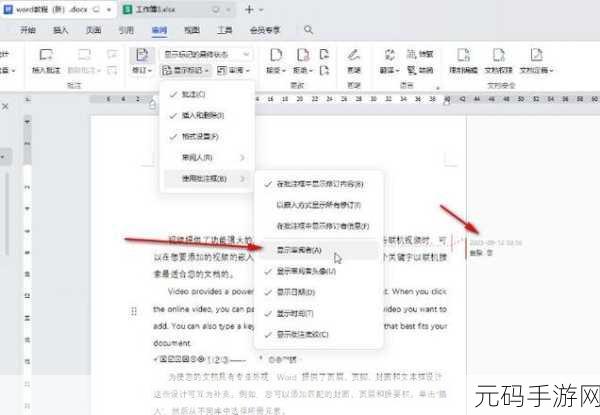Viewport: 600px width, 415px height.
Task: Click the 接受 accept change icon
Action: pyautogui.click(x=276, y=55)
